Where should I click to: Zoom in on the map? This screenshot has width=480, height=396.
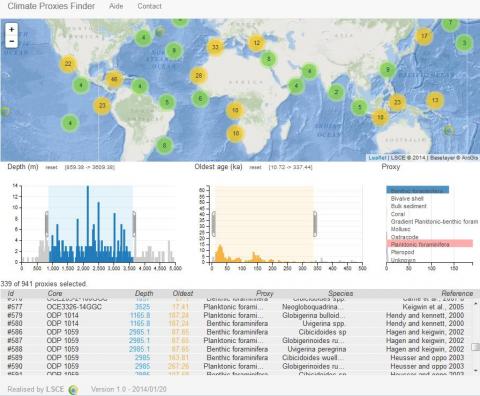point(12,30)
